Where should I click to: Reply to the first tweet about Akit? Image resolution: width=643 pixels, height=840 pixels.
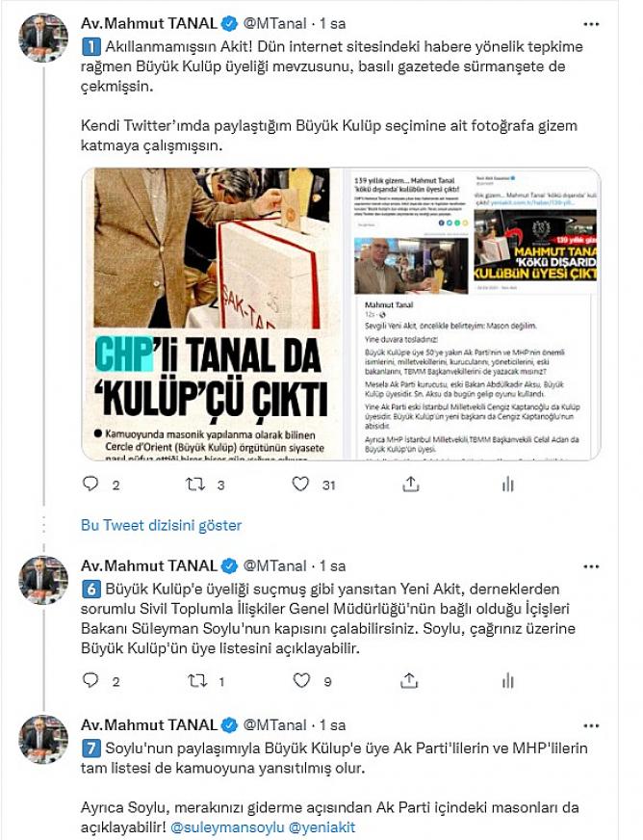[90, 484]
